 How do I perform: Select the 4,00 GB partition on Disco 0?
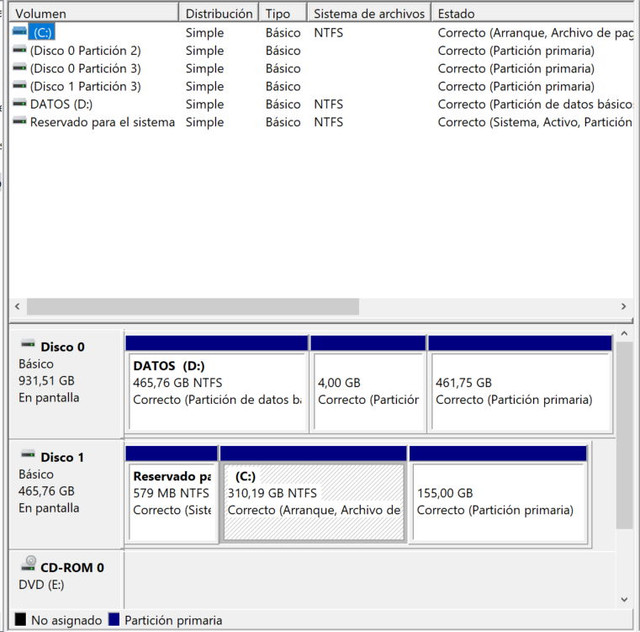(x=368, y=384)
